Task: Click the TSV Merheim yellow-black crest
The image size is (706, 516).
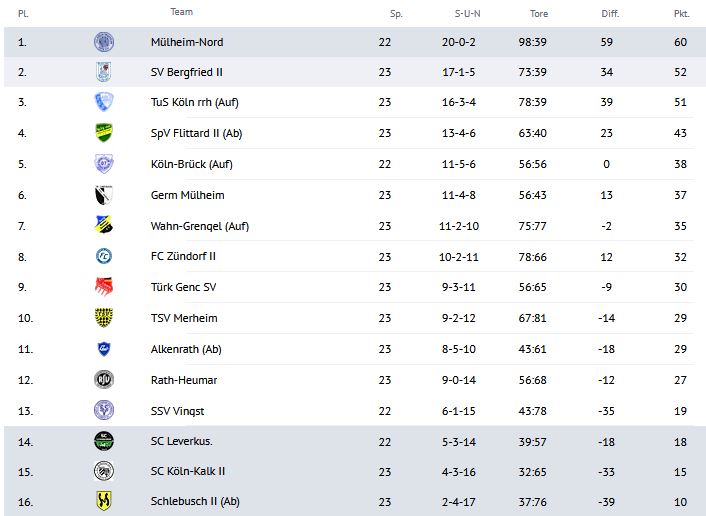Action: click(x=103, y=318)
